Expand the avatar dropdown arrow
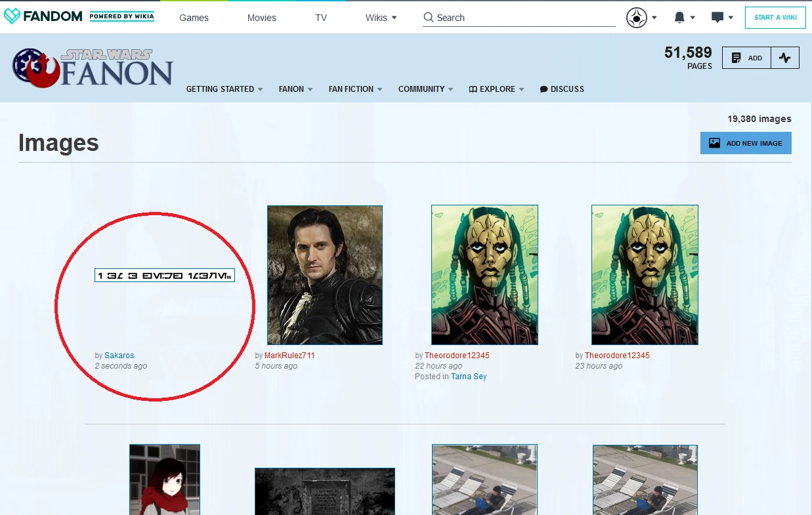This screenshot has height=515, width=812. (x=654, y=18)
